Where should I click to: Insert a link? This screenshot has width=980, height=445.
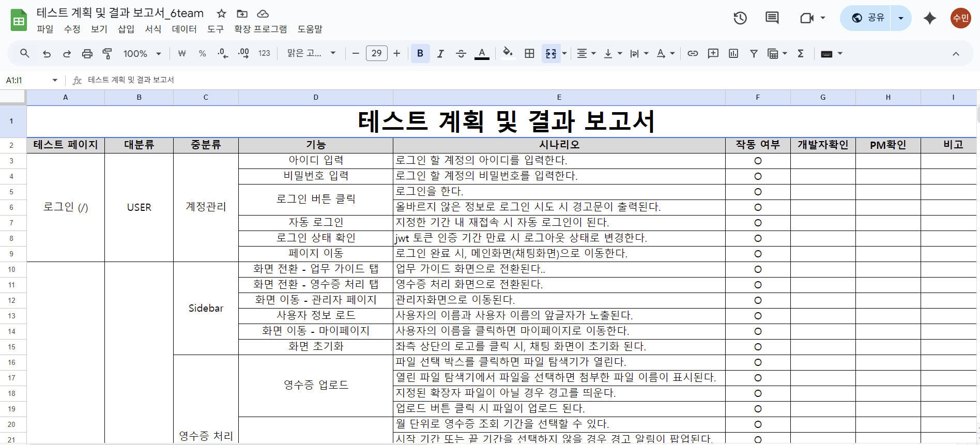(693, 53)
